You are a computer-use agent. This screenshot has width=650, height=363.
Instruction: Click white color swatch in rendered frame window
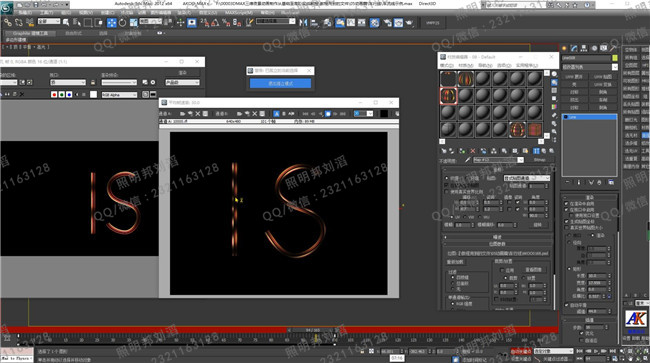tap(94, 94)
